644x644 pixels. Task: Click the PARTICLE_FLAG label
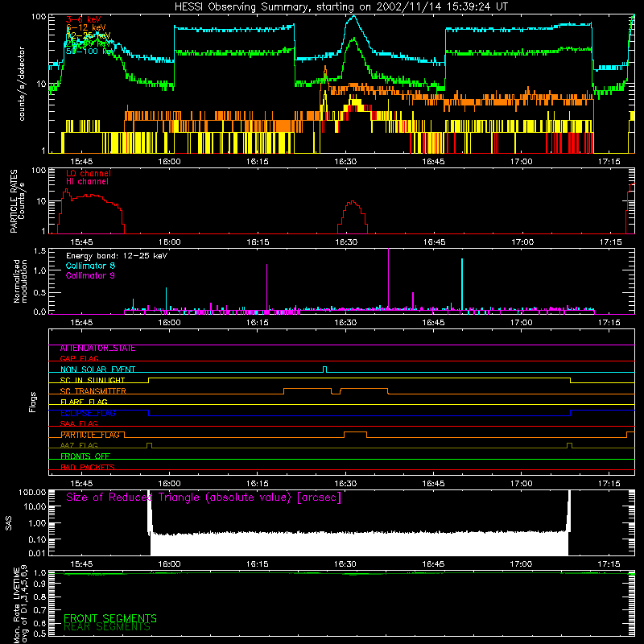pos(90,435)
